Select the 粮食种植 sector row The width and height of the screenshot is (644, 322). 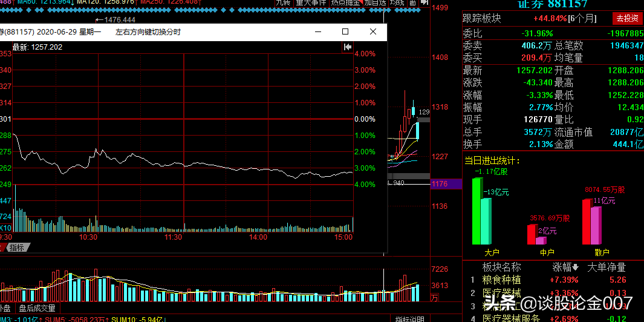pos(501,280)
